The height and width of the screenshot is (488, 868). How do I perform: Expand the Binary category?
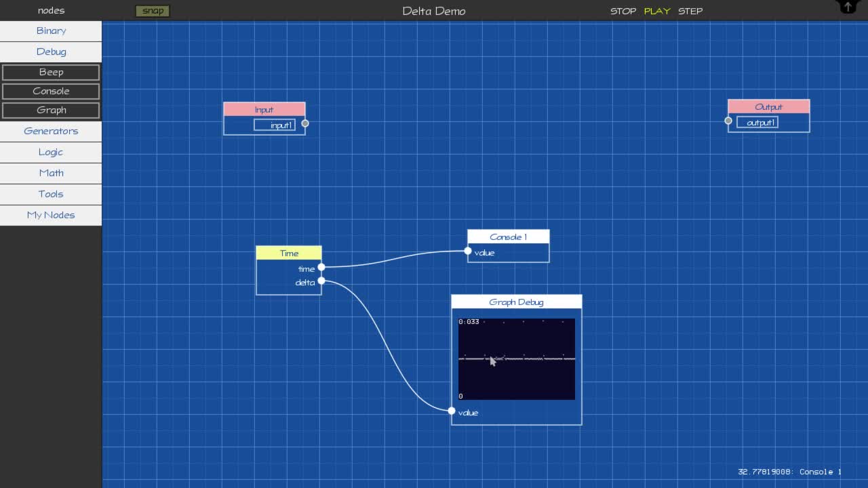click(51, 30)
